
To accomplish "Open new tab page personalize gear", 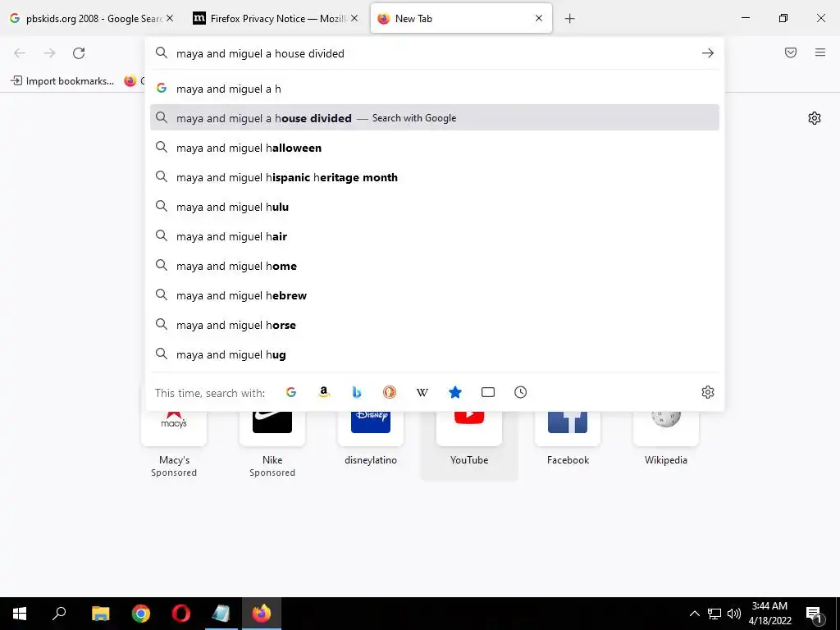I will pos(815,118).
